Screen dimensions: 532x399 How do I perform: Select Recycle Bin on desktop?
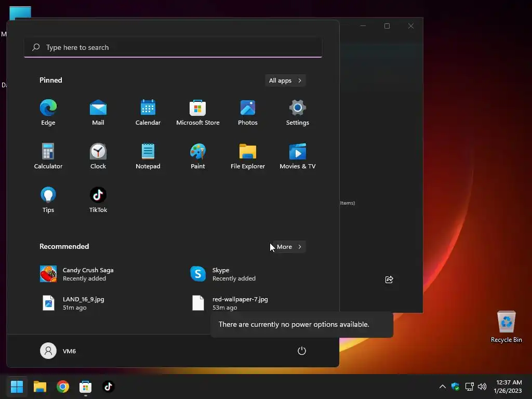[506, 327]
